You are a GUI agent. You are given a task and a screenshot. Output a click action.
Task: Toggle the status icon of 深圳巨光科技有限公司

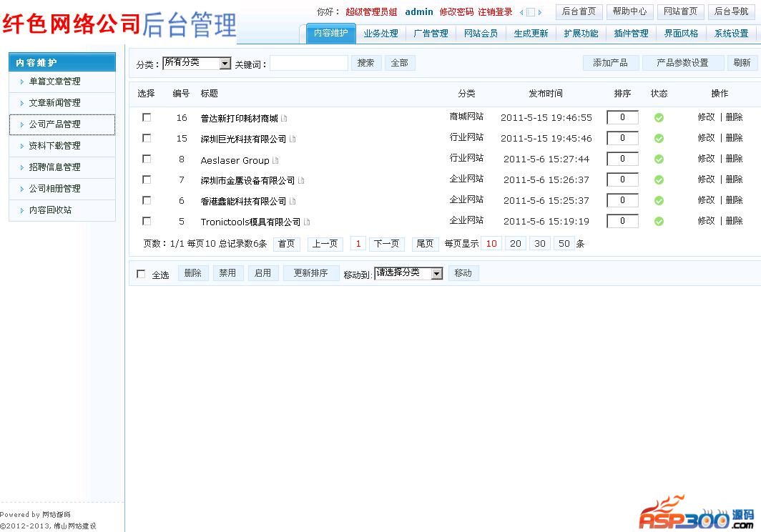[x=659, y=138]
